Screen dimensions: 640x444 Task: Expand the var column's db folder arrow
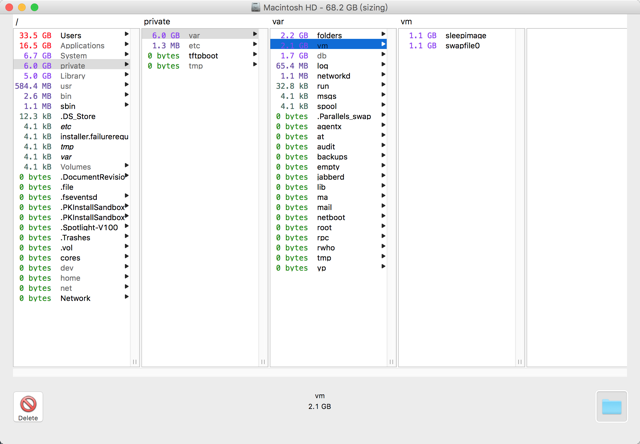383,55
